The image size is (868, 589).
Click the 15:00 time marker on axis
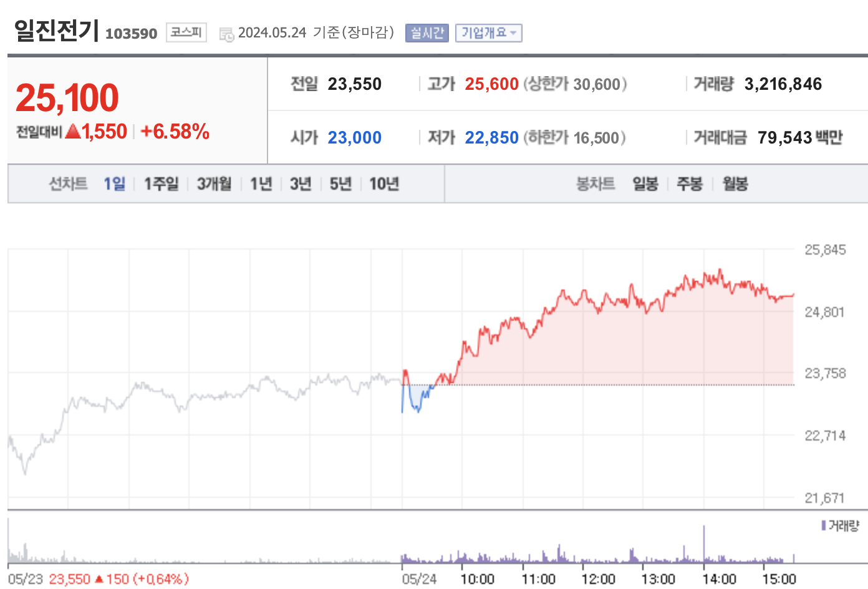pos(779,579)
